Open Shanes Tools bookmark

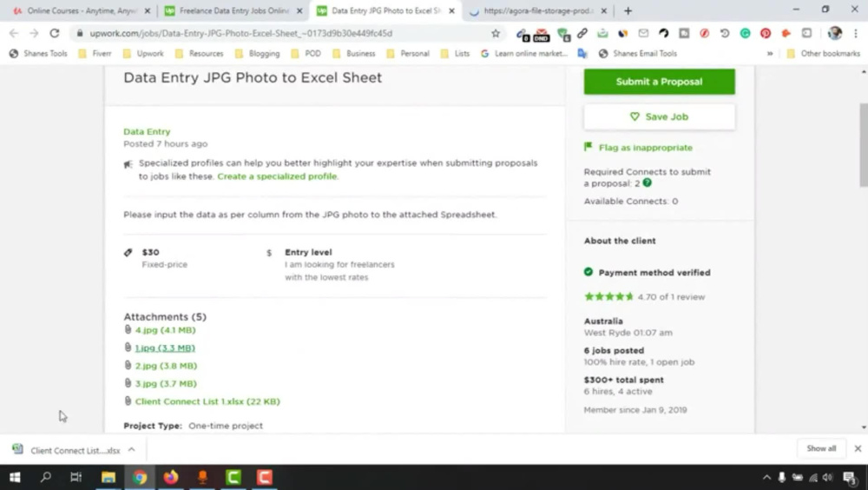(x=38, y=53)
